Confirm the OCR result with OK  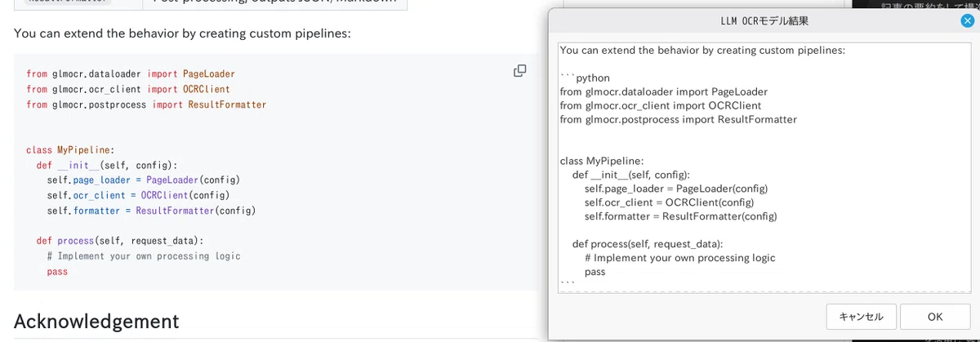tap(935, 317)
